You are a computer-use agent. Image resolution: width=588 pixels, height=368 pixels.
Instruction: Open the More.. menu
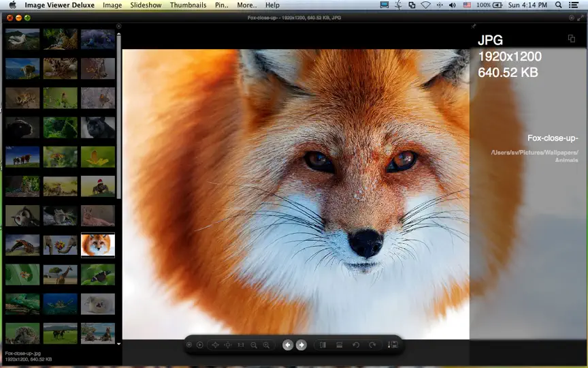pos(247,5)
